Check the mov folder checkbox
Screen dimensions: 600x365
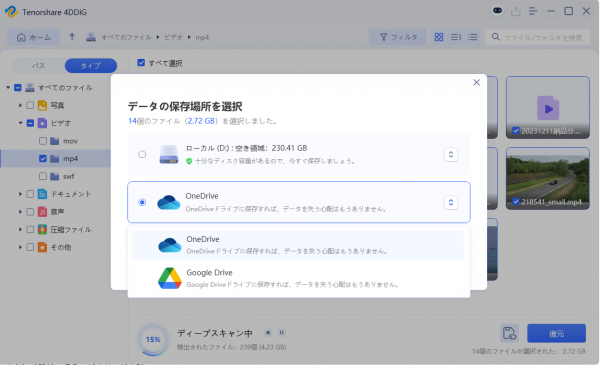[43, 141]
